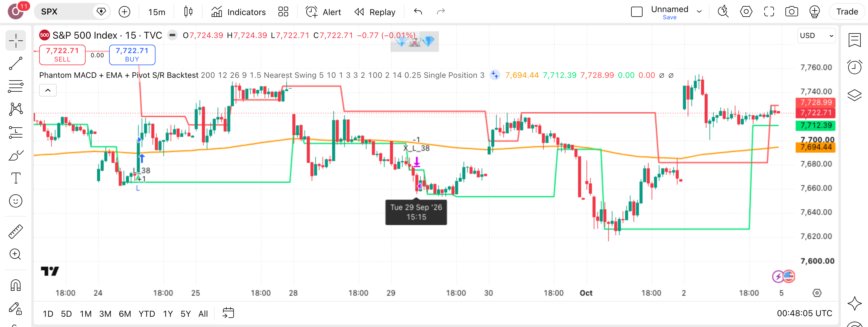Select the Text annotation tool
The height and width of the screenshot is (327, 868).
[x=15, y=178]
